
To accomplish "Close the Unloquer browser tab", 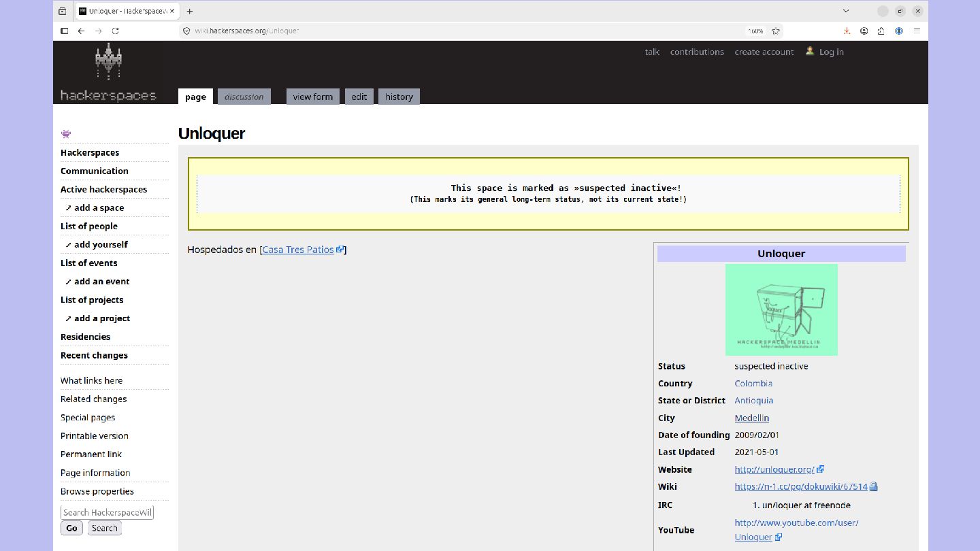I will [171, 11].
